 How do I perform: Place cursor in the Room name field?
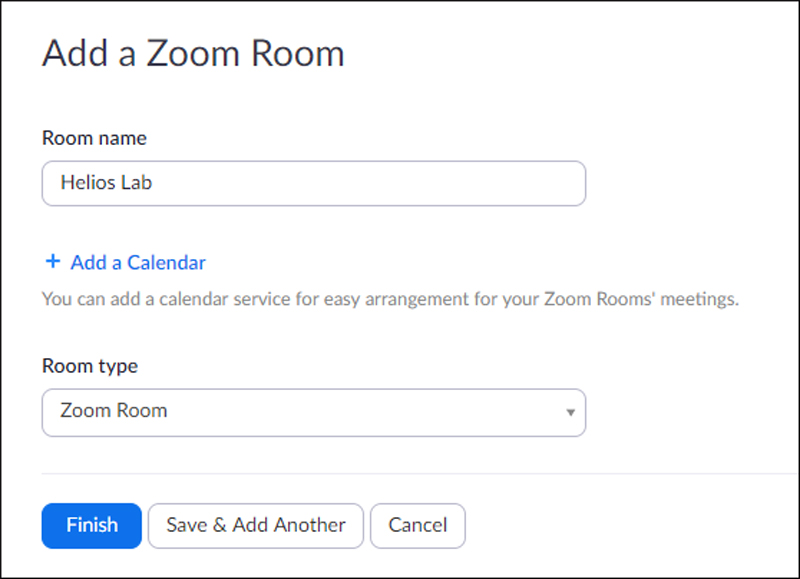point(313,183)
